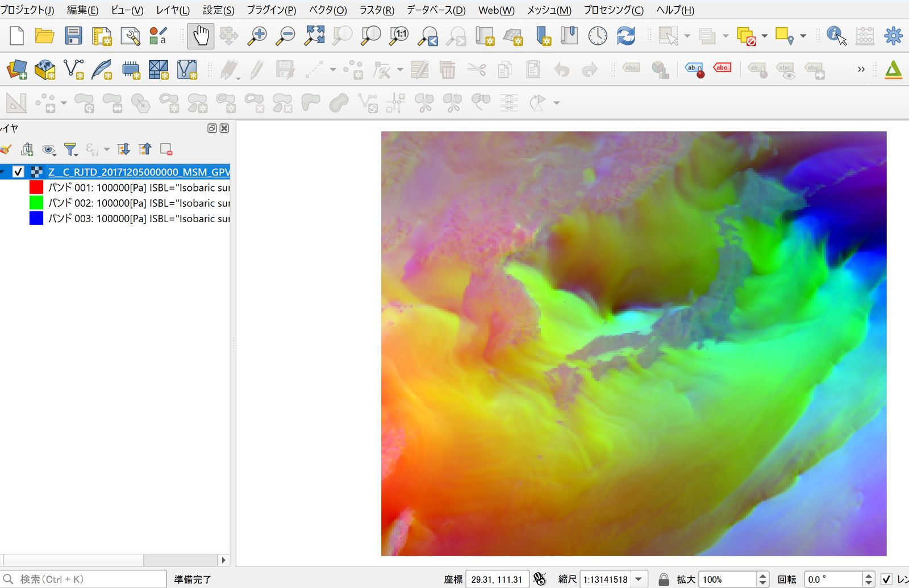Collapse the Z_C_RJTD layer tree node
909x588 pixels.
(x=3, y=172)
